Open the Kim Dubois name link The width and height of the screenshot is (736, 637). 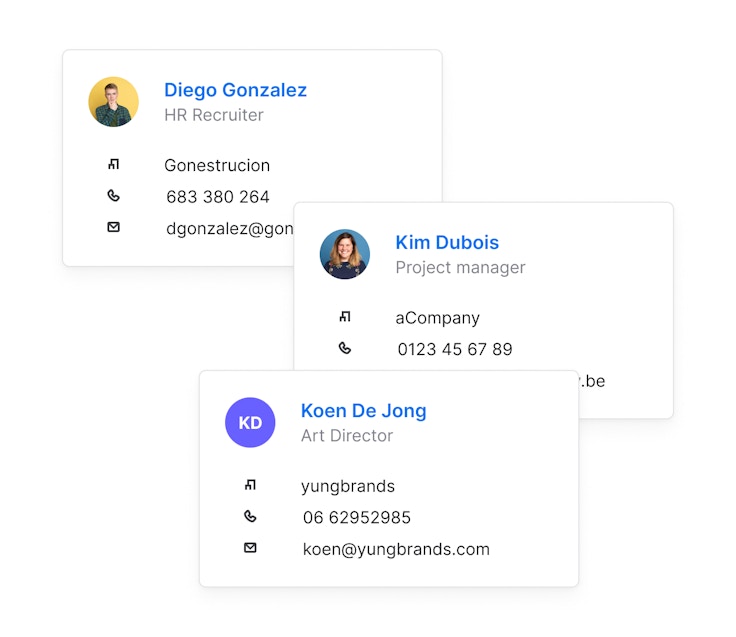(x=447, y=242)
